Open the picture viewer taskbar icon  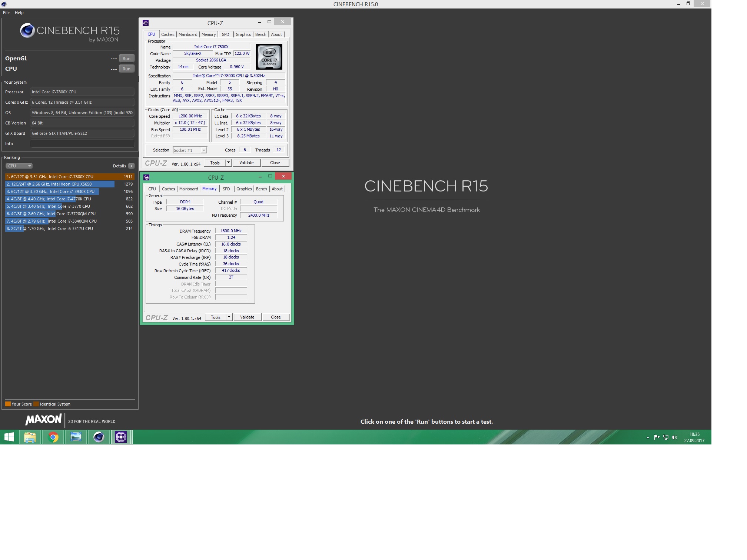[x=76, y=437]
